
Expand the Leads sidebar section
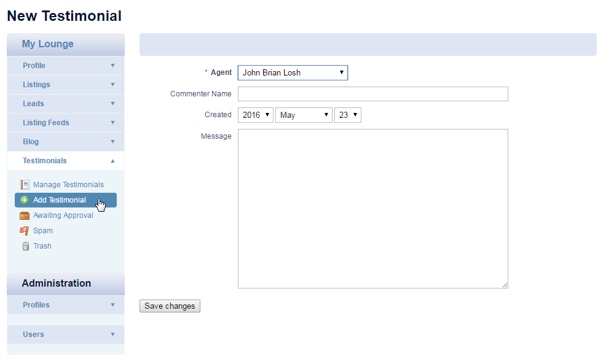pos(66,104)
